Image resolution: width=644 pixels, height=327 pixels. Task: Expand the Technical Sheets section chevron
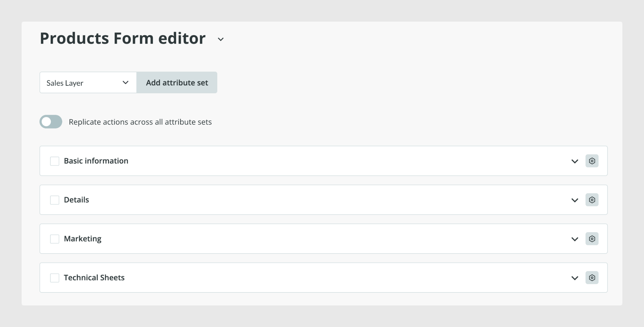point(575,278)
